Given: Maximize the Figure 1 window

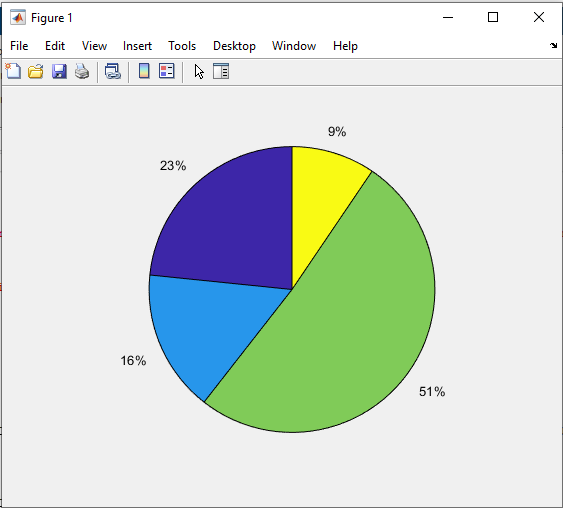Looking at the screenshot, I should click(493, 17).
